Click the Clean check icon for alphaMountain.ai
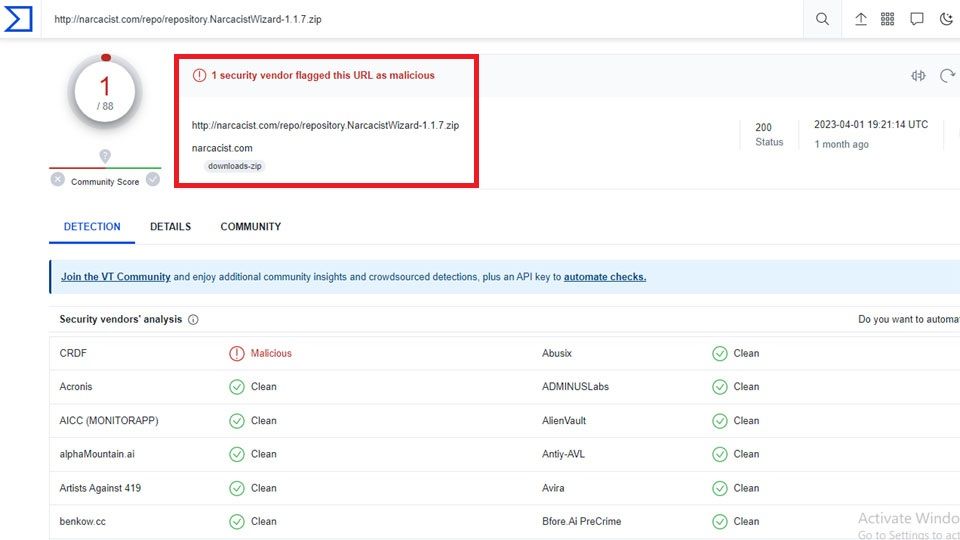 (x=236, y=454)
